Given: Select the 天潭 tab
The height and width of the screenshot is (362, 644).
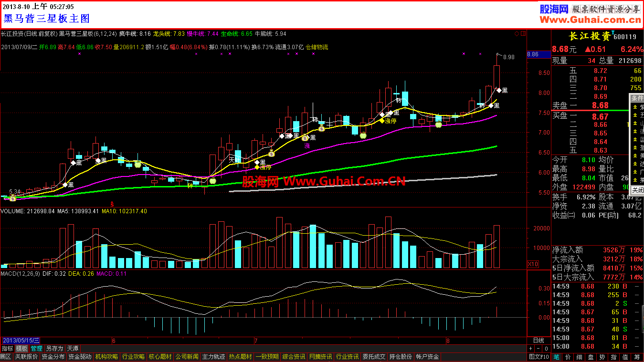Looking at the screenshot, I should pos(73,349).
